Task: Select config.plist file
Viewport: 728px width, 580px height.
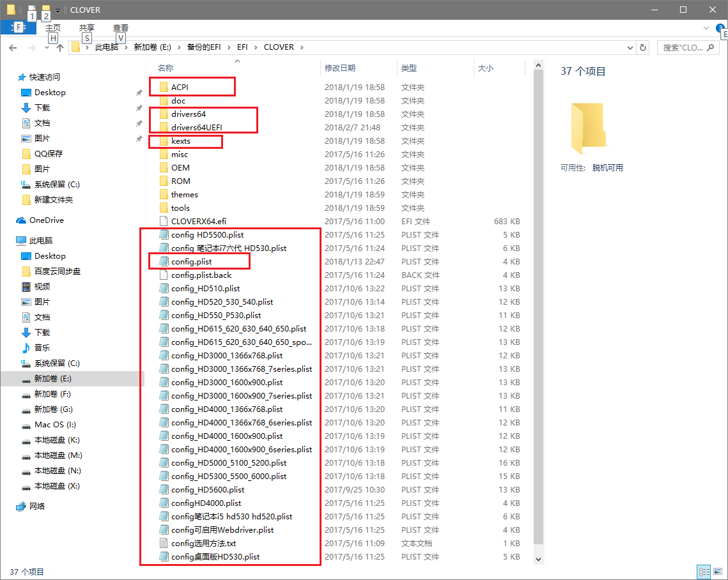Action: (191, 262)
